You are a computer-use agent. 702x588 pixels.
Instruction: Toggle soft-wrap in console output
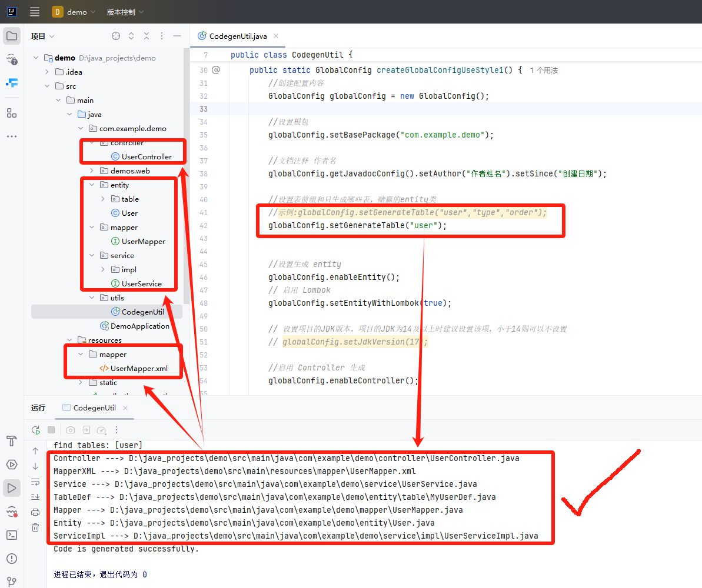pos(35,482)
